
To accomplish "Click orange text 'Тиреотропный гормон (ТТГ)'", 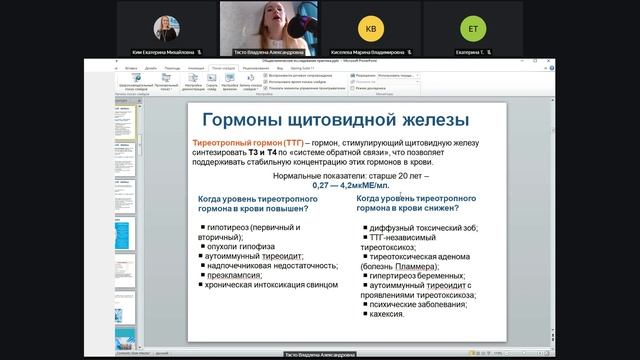I will 248,143.
